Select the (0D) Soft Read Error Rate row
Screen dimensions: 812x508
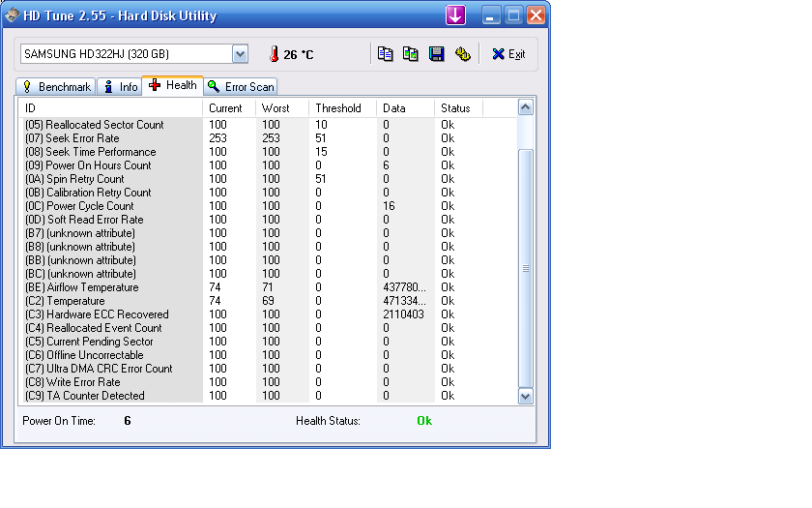click(269, 220)
